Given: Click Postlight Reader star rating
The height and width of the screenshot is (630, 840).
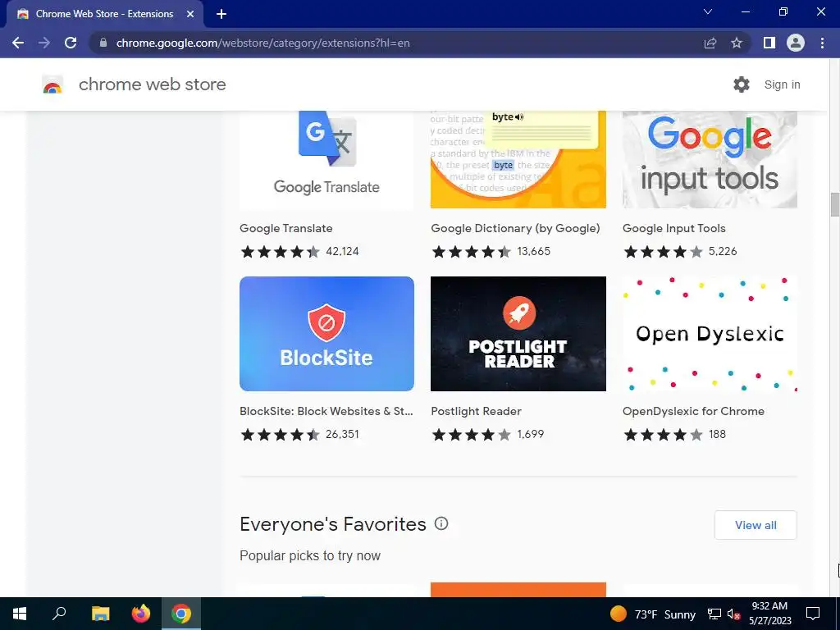Looking at the screenshot, I should (472, 435).
